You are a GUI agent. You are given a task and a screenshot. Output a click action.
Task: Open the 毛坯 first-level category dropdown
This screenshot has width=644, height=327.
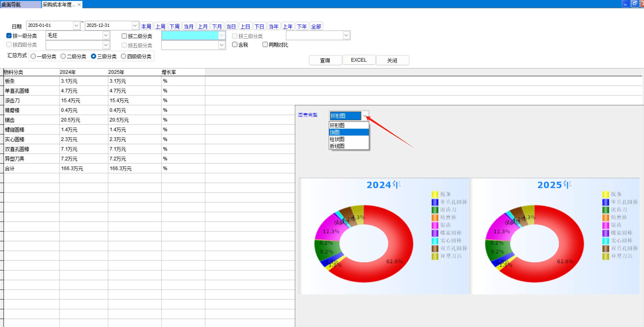point(106,35)
